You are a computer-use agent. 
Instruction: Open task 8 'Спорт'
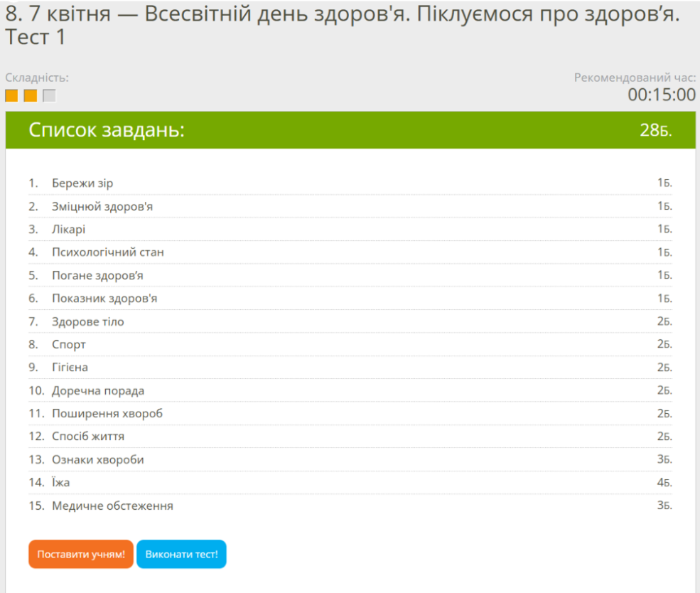69,345
